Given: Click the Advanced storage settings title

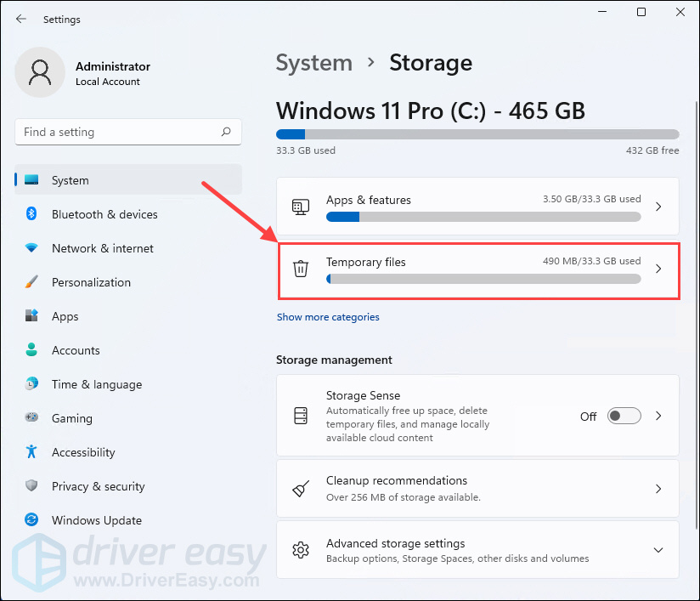Looking at the screenshot, I should click(395, 543).
